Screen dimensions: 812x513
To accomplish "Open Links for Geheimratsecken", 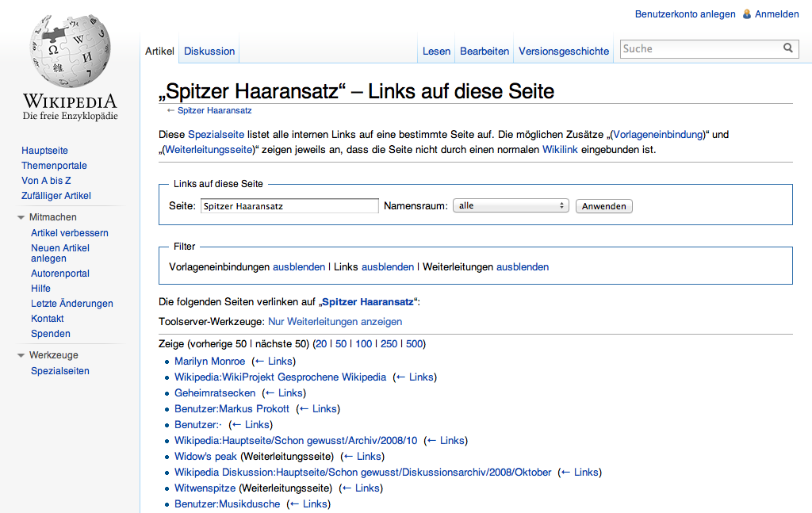I will (285, 393).
